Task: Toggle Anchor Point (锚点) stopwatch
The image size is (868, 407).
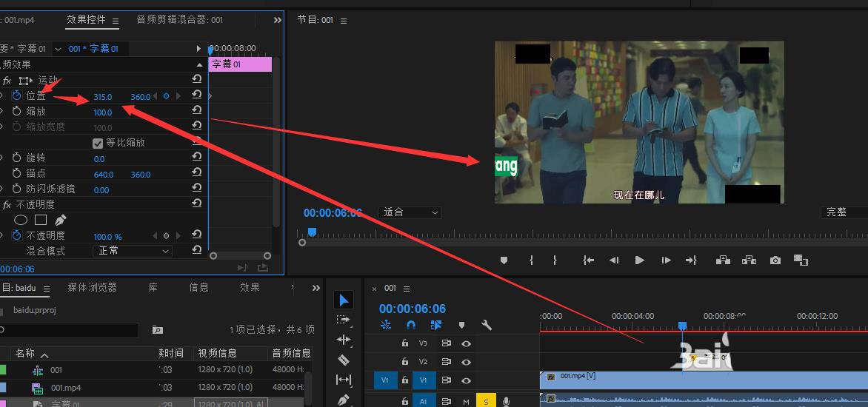Action: point(16,174)
